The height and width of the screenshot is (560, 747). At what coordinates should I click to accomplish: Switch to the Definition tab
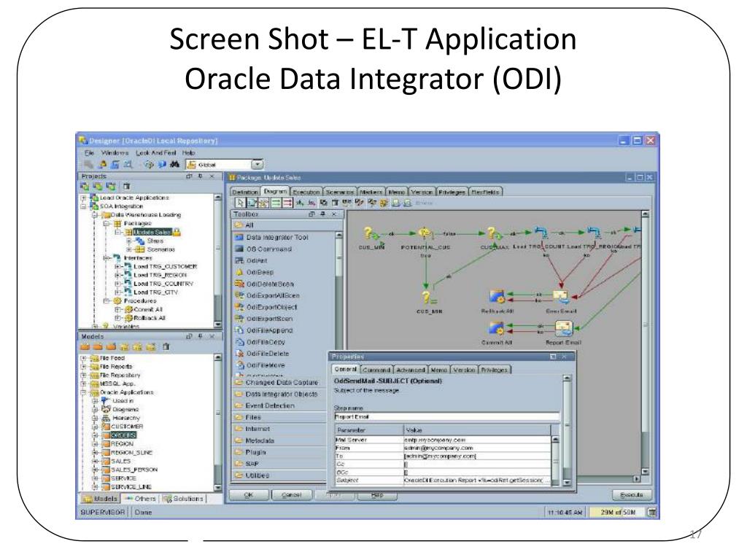[245, 192]
